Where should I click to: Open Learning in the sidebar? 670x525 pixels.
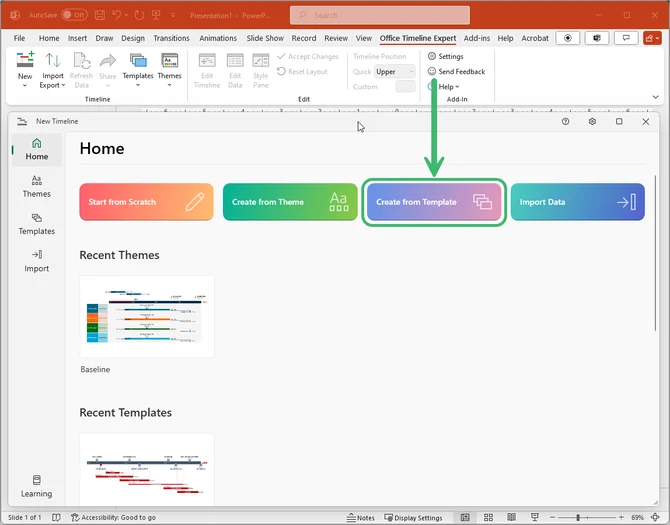(37, 486)
